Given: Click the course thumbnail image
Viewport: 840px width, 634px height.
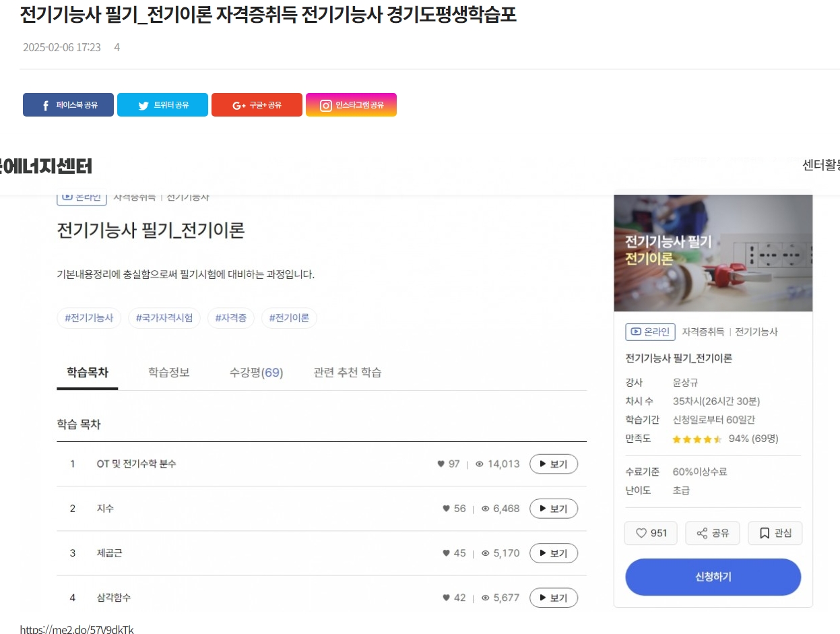Looking at the screenshot, I should pos(713,253).
